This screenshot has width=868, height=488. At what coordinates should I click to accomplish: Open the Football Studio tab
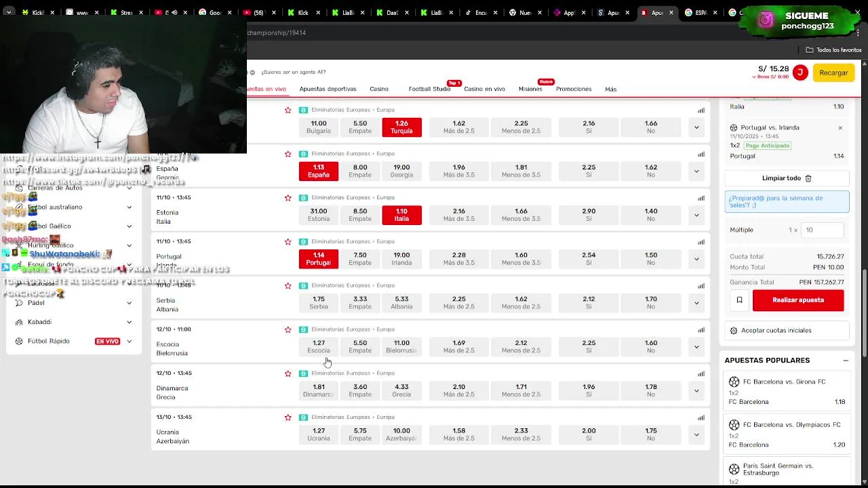point(429,89)
